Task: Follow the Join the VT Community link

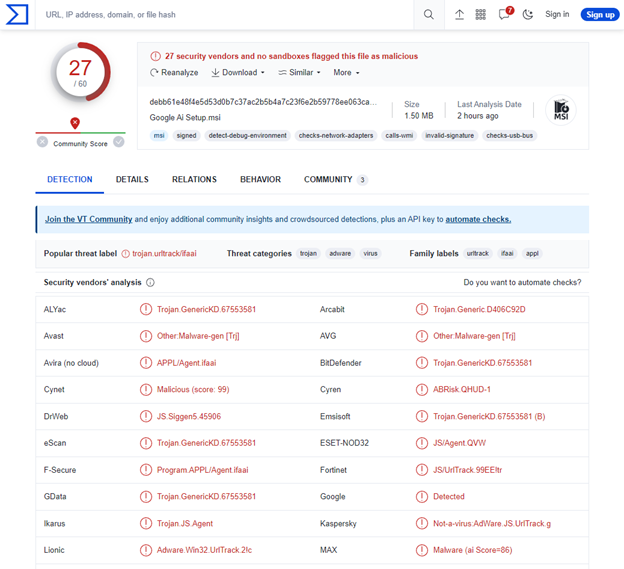Action: [88, 219]
